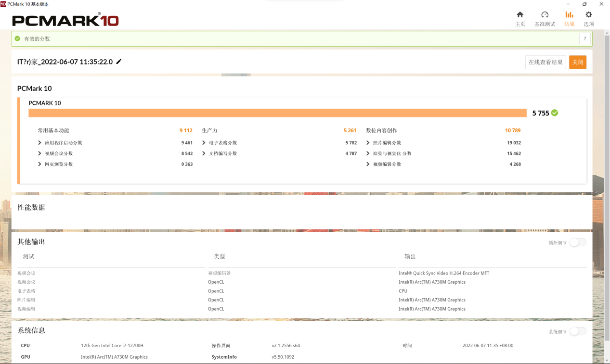This screenshot has height=364, width=610.
Task: Click the pencil icon to rename result
Action: pos(119,62)
